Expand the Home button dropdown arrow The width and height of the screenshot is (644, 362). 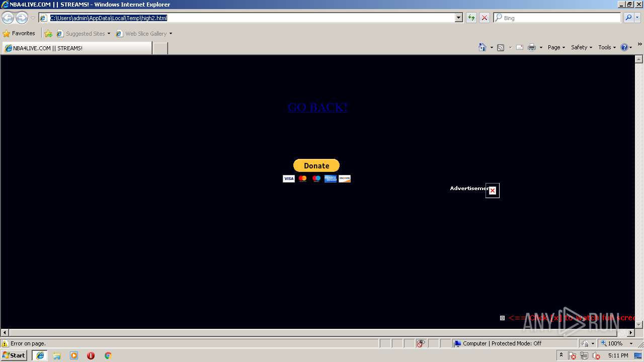click(x=491, y=47)
